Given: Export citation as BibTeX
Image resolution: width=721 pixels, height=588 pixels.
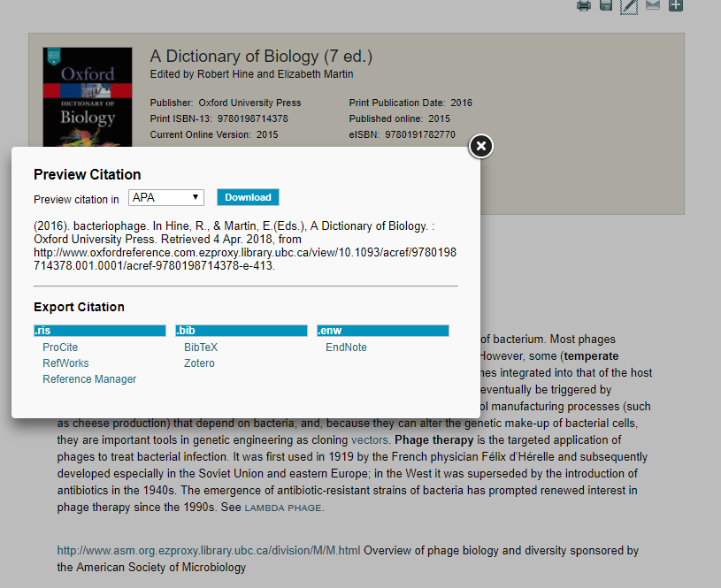Looking at the screenshot, I should click(201, 347).
